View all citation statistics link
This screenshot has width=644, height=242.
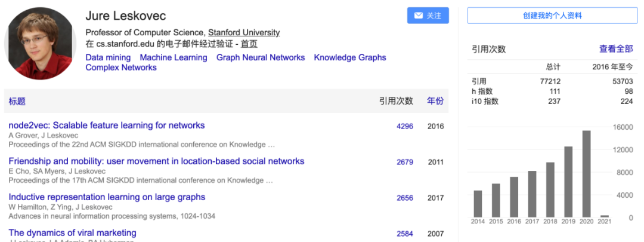coord(615,49)
